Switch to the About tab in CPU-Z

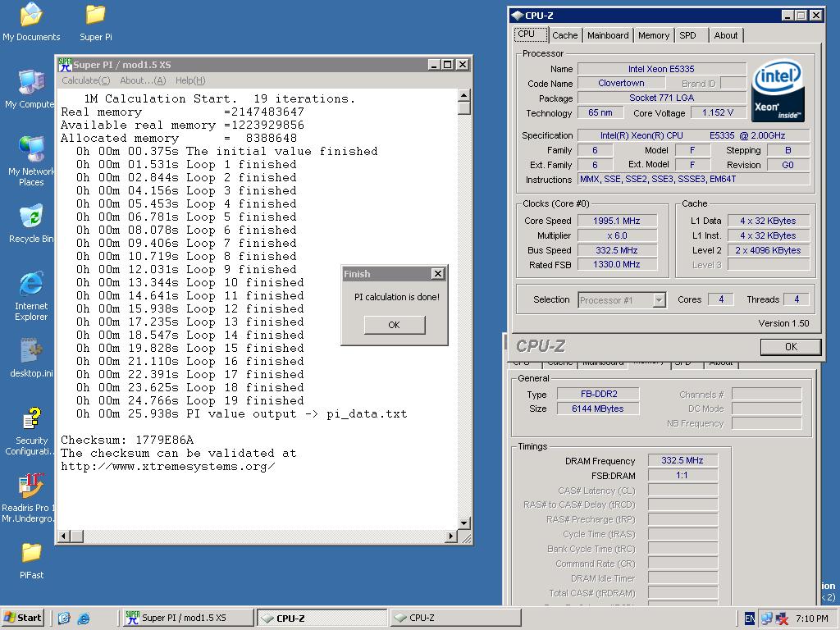pos(725,35)
